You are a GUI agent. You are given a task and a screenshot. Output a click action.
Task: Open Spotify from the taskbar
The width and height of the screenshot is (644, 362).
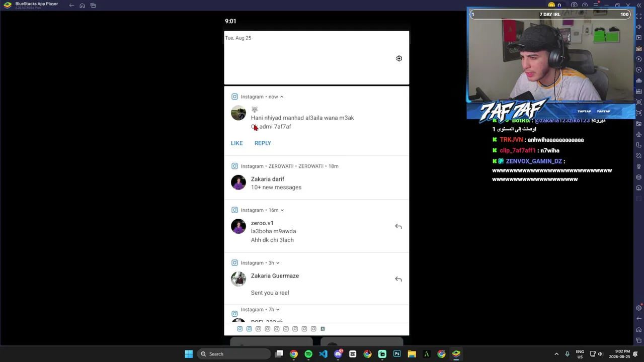pos(308,354)
